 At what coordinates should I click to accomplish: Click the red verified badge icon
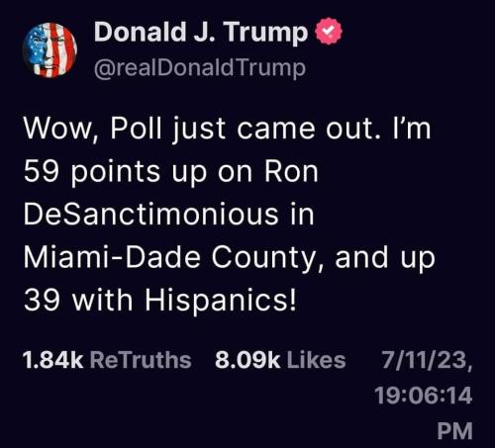[x=329, y=32]
